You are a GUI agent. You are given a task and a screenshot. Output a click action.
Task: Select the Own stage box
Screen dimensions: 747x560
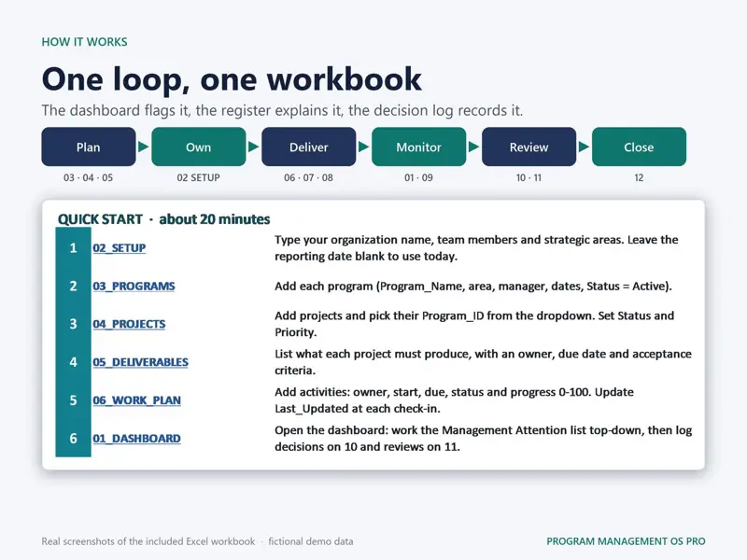(x=199, y=147)
